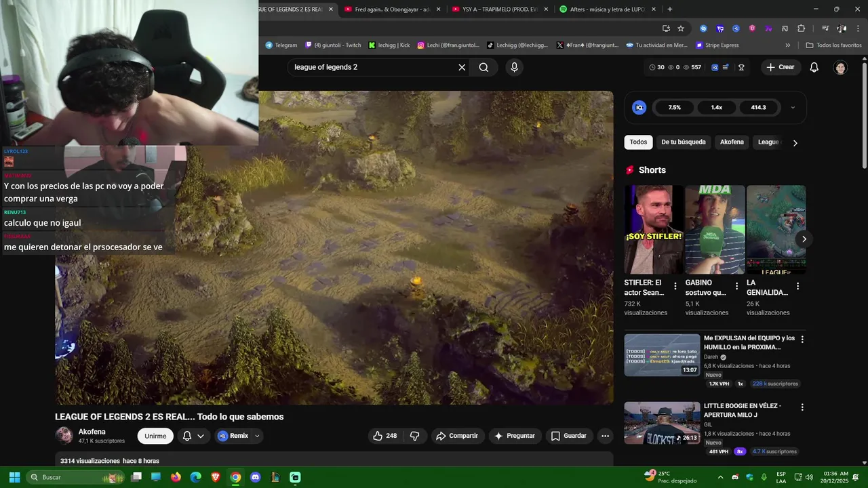868x488 pixels.
Task: Open more actions for the video
Action: click(x=605, y=436)
